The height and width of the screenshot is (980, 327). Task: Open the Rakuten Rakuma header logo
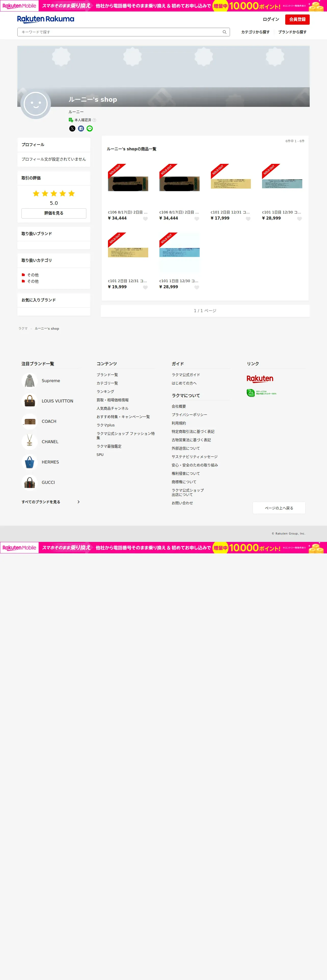(46, 19)
